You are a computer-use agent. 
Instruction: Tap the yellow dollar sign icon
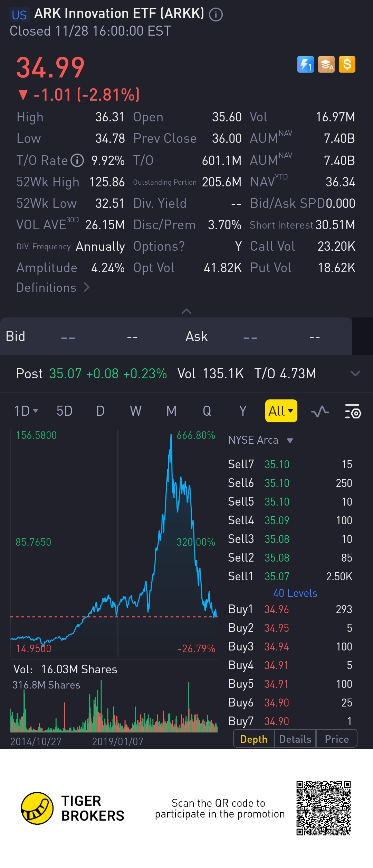347,64
